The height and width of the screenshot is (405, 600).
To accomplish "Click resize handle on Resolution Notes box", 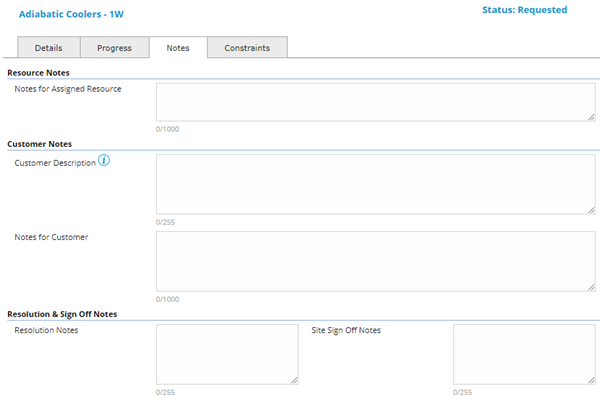I will pyautogui.click(x=294, y=380).
